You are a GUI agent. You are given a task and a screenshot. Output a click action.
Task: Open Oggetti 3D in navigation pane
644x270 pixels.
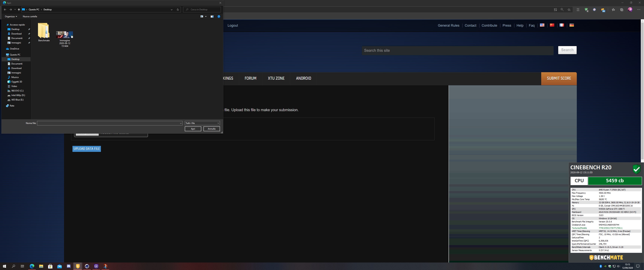point(16,82)
